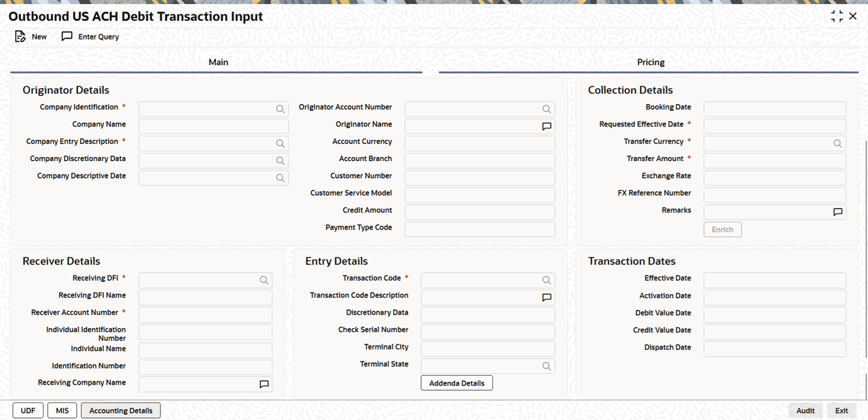Open Transfer Currency search lookup
Viewport: 868px width, 420px height.
coord(837,143)
